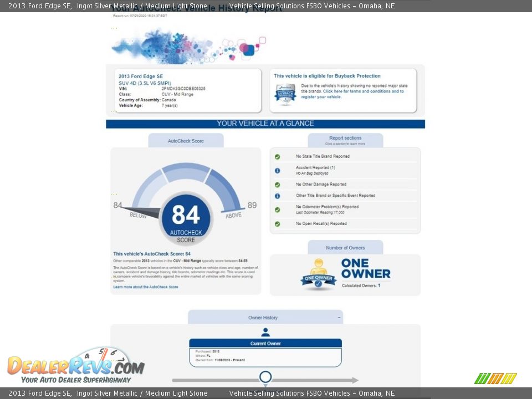
Task: Follow the Learn more about the AutoCheck Score link
Action: point(146,287)
